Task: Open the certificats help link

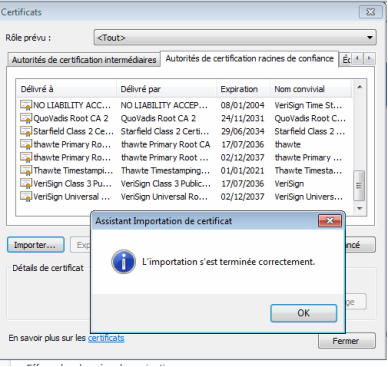Action: tap(106, 338)
